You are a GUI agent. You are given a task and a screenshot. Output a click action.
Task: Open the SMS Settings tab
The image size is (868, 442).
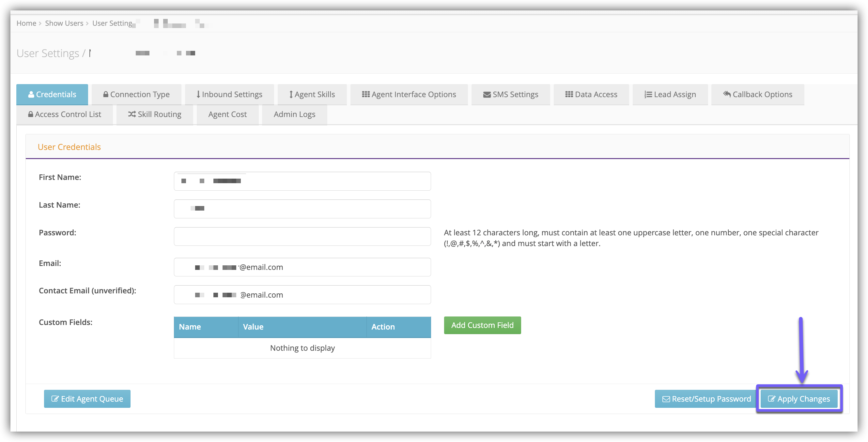(510, 95)
